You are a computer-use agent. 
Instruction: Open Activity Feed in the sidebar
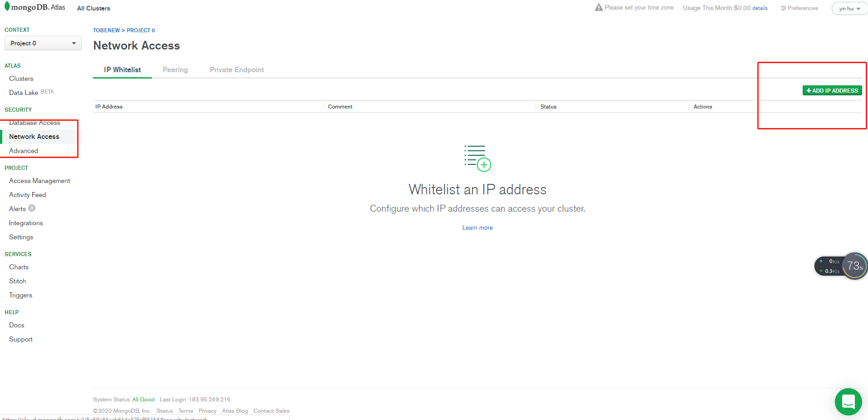click(28, 195)
